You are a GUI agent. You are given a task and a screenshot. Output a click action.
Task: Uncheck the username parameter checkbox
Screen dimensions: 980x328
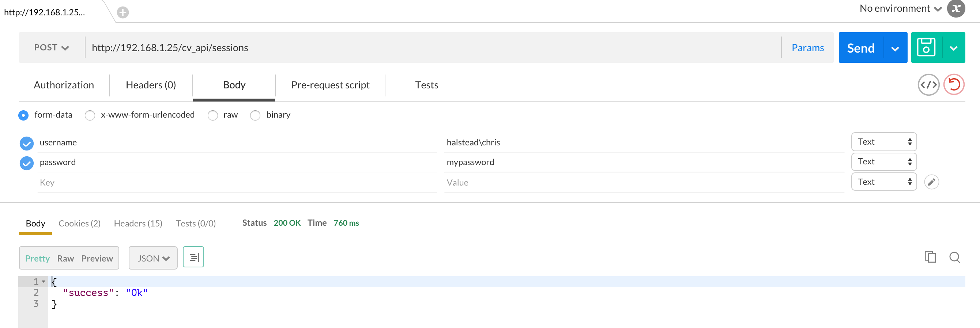tap(27, 143)
